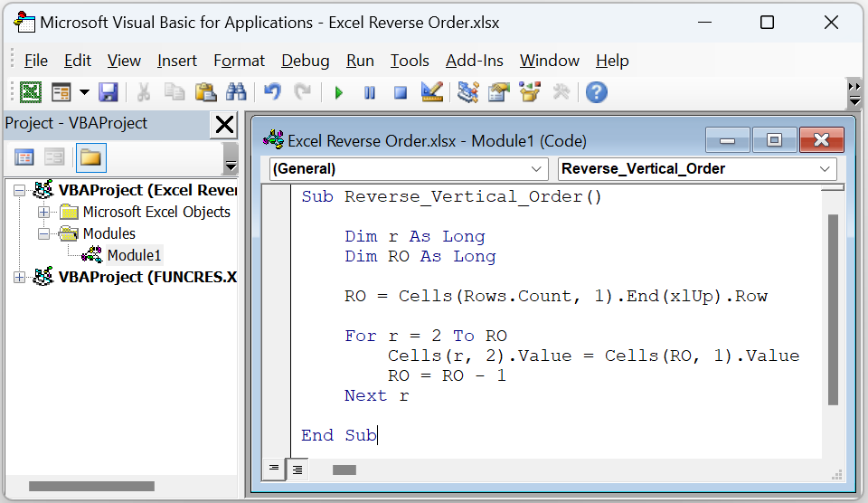Open the Help menu
Image resolution: width=868 pixels, height=503 pixels.
pyautogui.click(x=612, y=61)
